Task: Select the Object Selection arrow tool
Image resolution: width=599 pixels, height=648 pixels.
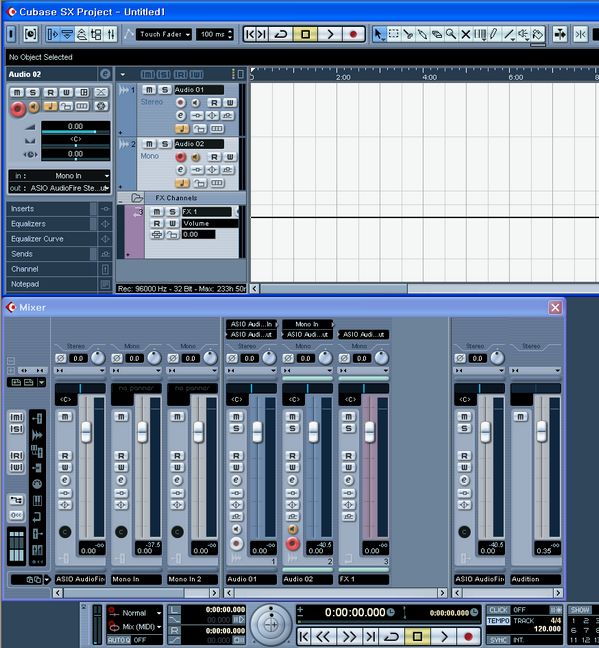Action: pyautogui.click(x=379, y=34)
